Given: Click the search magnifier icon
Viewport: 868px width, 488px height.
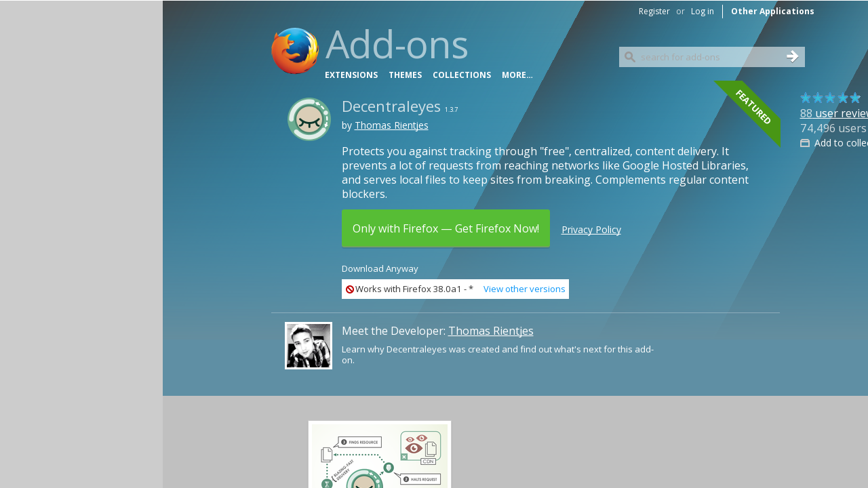Looking at the screenshot, I should tap(630, 57).
